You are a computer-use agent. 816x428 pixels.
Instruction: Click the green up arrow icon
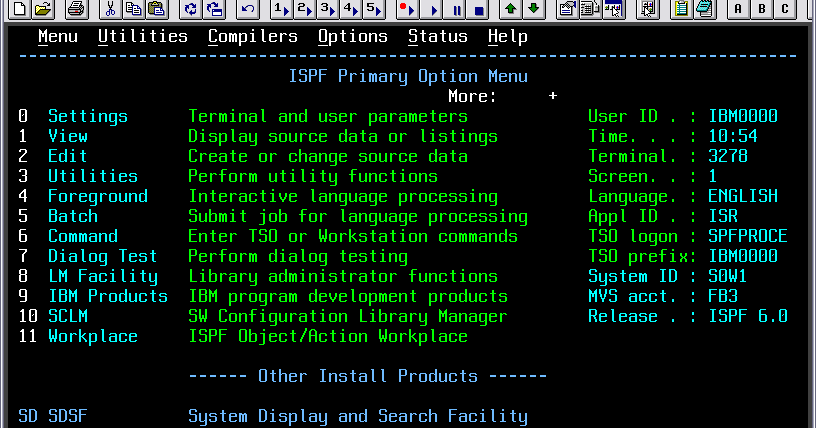511,8
